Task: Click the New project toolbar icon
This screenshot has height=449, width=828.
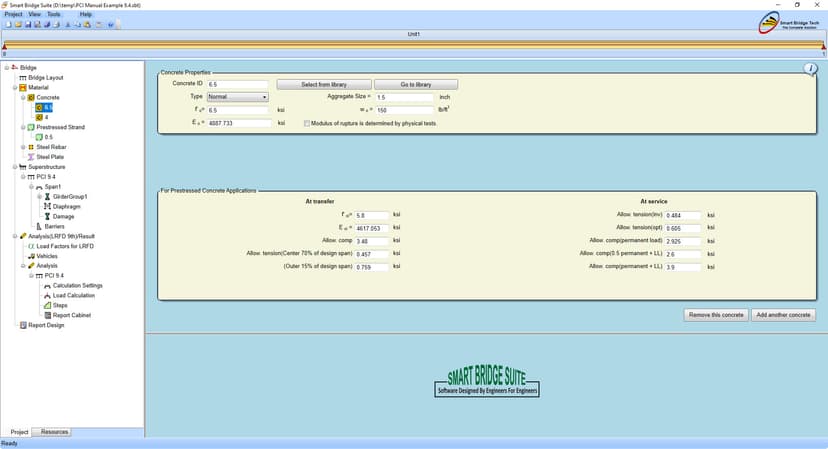Action: (x=8, y=24)
